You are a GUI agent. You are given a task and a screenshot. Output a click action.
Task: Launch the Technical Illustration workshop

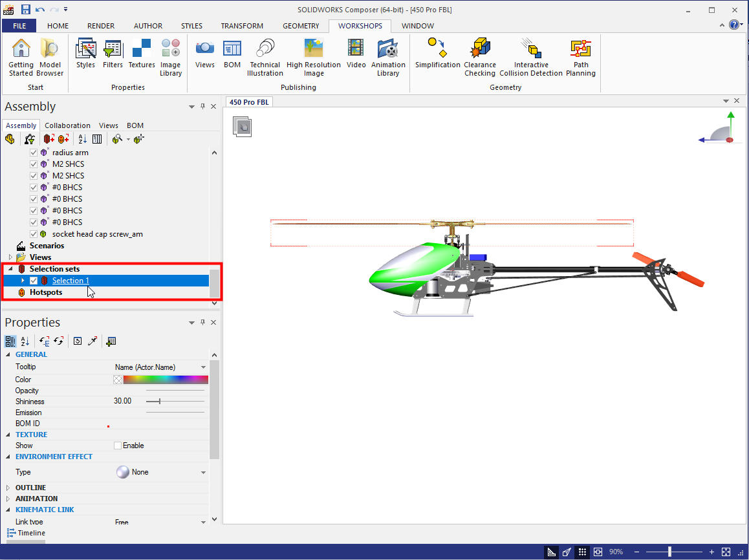point(265,57)
